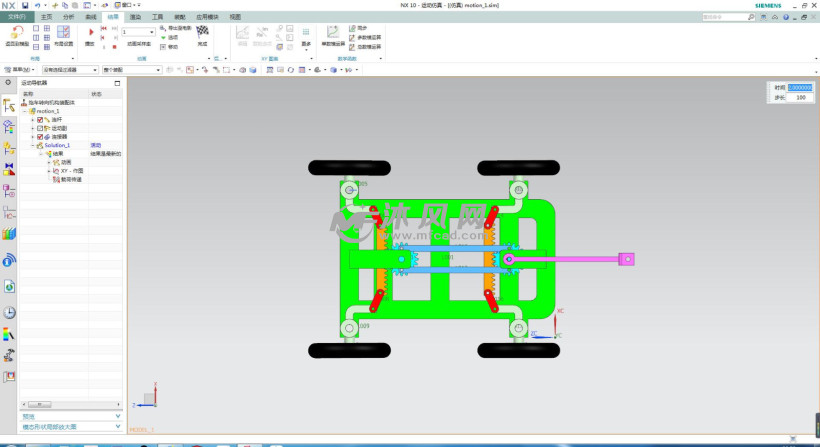This screenshot has width=820, height=447.
Task: Click the Help question mark icon
Action: tap(785, 17)
